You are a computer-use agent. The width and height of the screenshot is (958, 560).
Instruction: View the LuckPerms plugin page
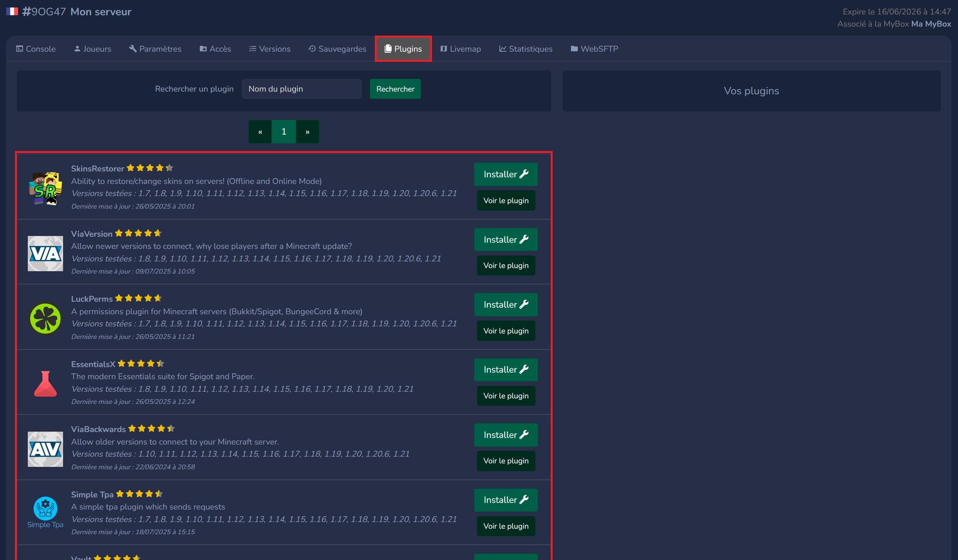pyautogui.click(x=506, y=331)
